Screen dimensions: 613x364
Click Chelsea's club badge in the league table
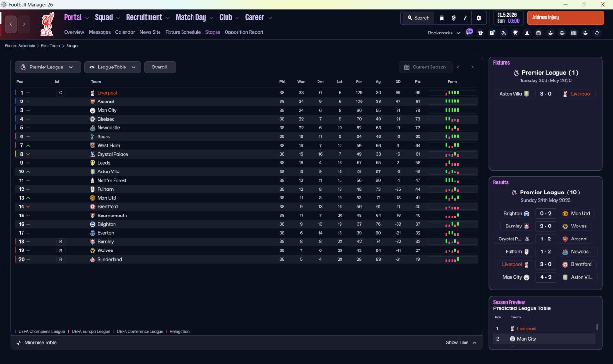[92, 119]
